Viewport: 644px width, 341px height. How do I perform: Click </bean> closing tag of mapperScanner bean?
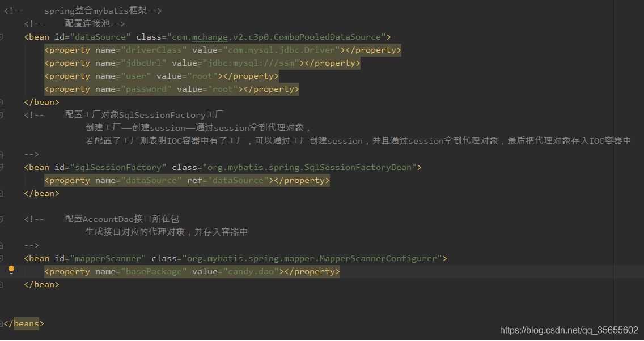point(41,285)
